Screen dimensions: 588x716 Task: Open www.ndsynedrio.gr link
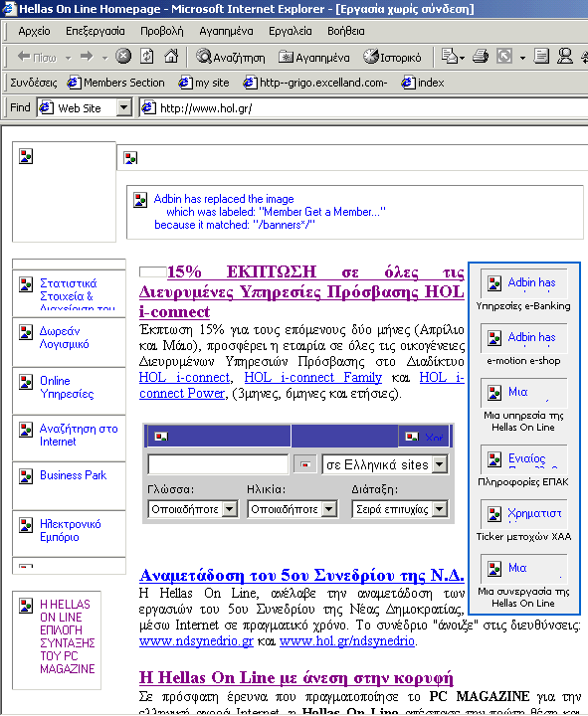click(x=196, y=641)
